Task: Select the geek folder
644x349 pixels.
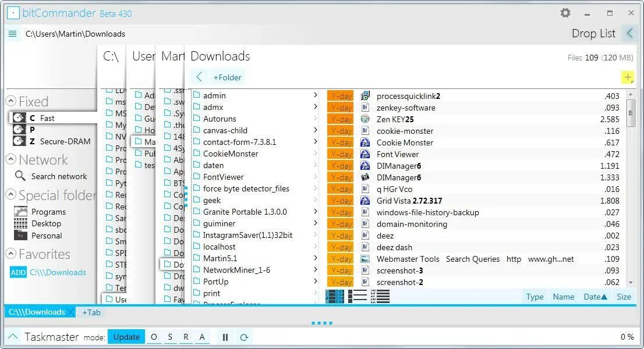Action: pyautogui.click(x=212, y=200)
